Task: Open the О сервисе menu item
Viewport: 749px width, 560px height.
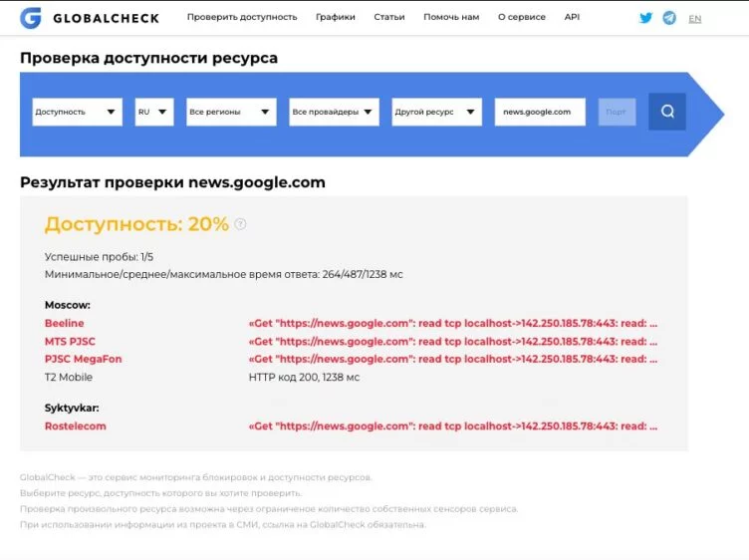Action: (522, 17)
